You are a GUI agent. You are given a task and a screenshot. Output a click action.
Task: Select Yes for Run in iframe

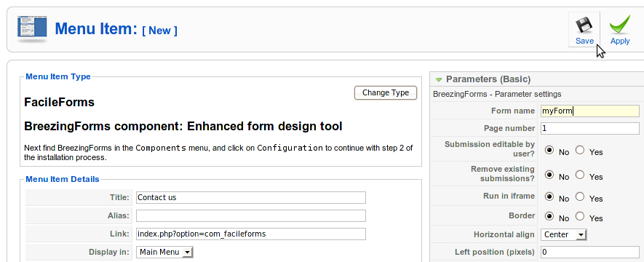coord(579,196)
